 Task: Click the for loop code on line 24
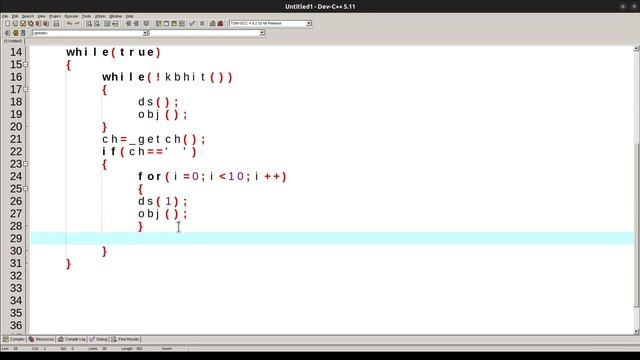212,177
